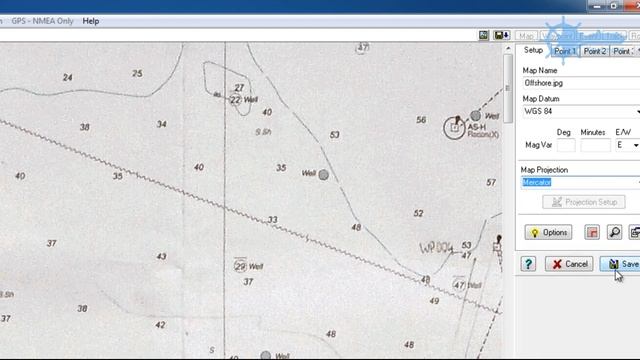The image size is (640, 360).
Task: Open the Options dialog
Action: 548,232
